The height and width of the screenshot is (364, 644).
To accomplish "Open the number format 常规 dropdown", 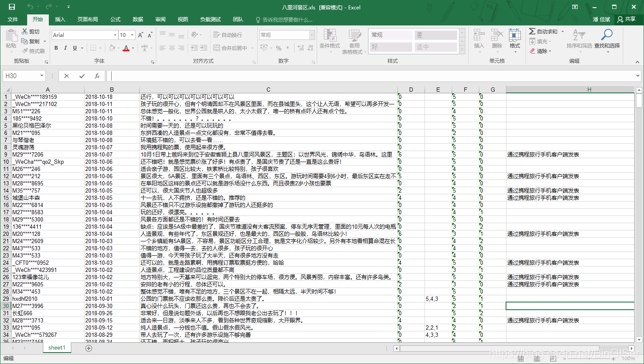I will [312, 35].
